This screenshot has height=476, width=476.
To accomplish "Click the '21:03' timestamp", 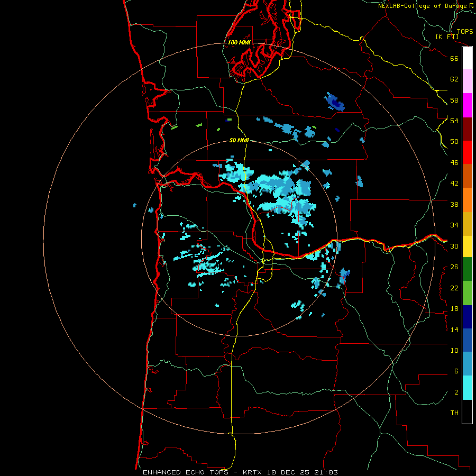I will click(x=327, y=472).
